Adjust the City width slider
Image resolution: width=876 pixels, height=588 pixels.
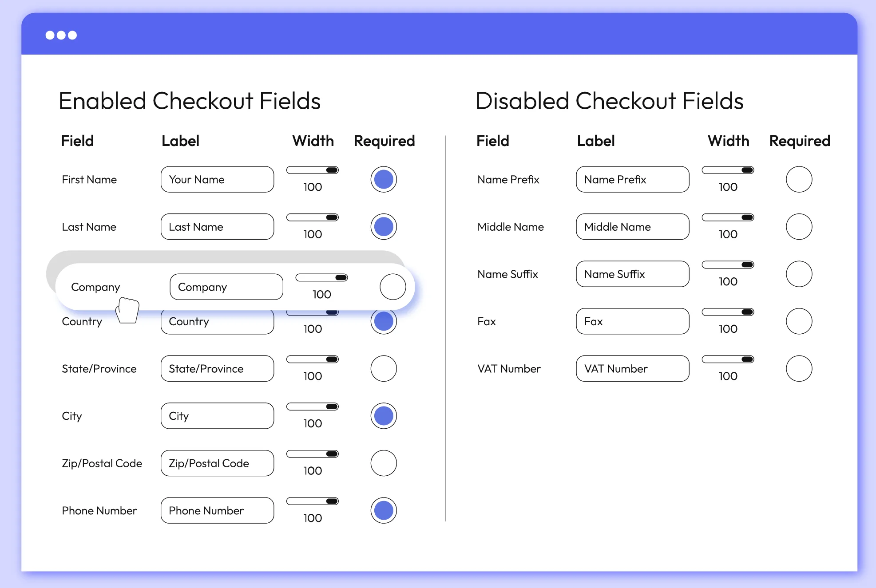pos(313,406)
